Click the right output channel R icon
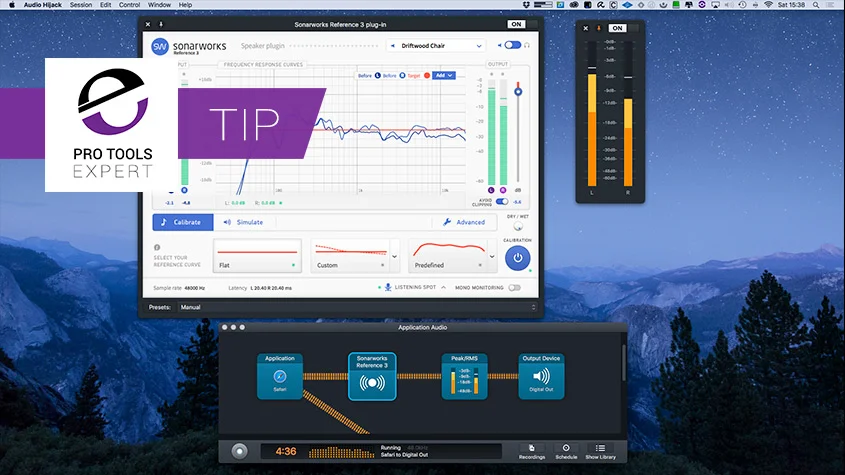845x475 pixels. pos(503,190)
